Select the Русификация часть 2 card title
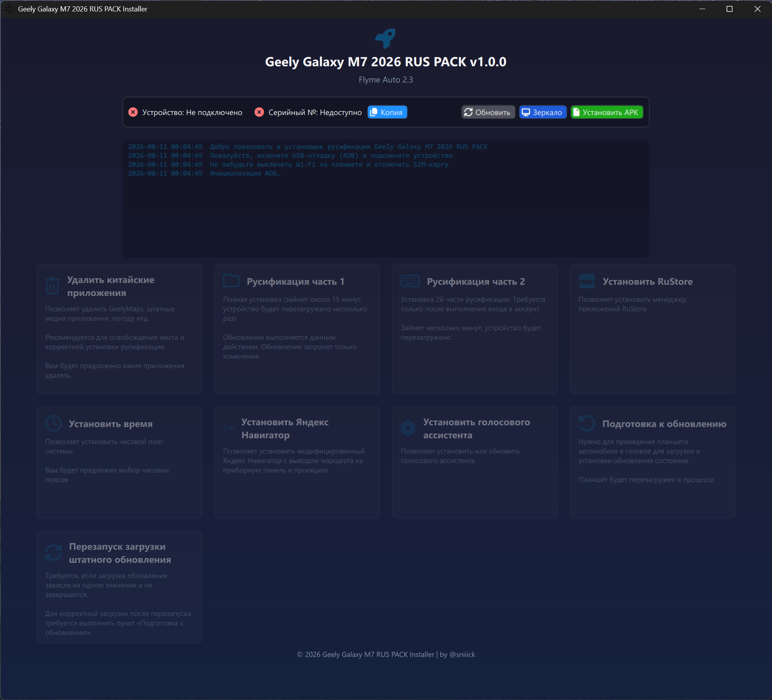 [x=476, y=281]
